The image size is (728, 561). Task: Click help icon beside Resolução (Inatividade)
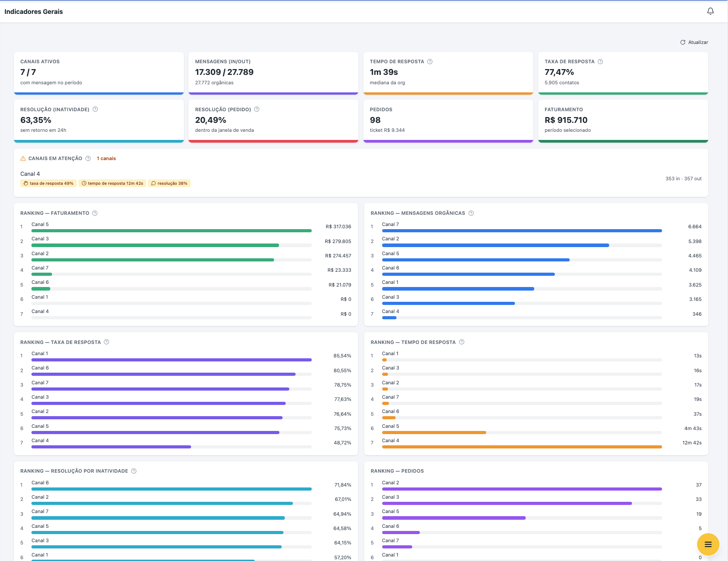(x=95, y=109)
